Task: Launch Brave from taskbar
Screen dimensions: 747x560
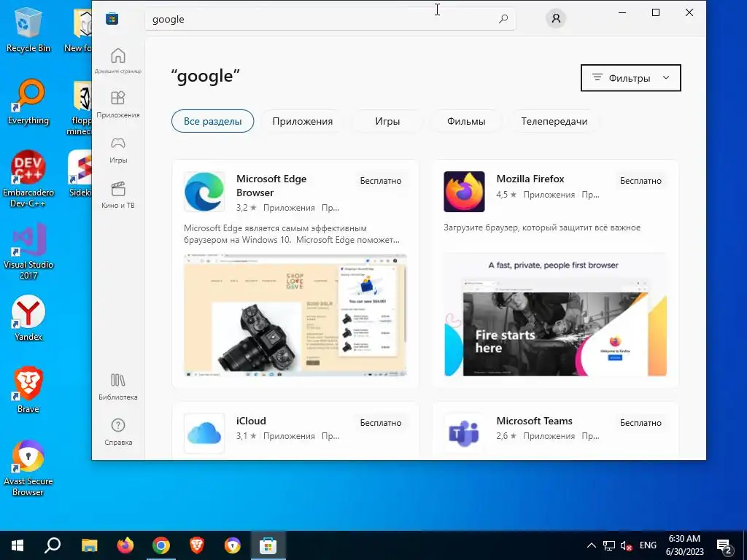Action: coord(197,545)
